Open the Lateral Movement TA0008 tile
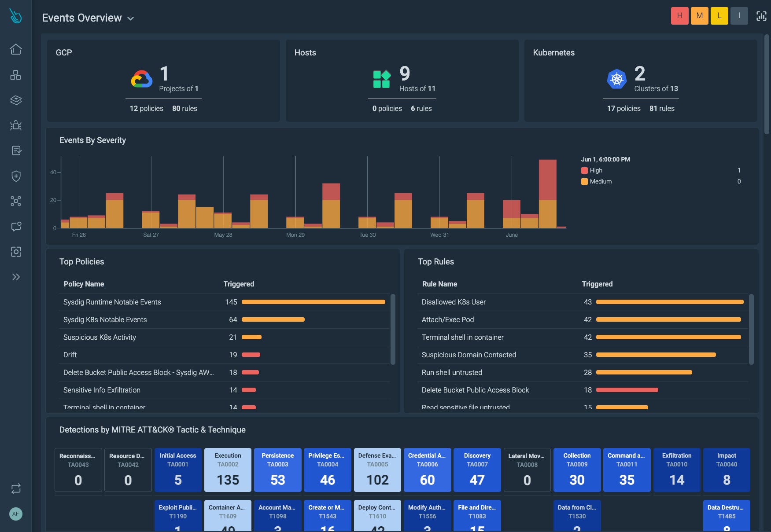The height and width of the screenshot is (532, 771). pos(527,470)
